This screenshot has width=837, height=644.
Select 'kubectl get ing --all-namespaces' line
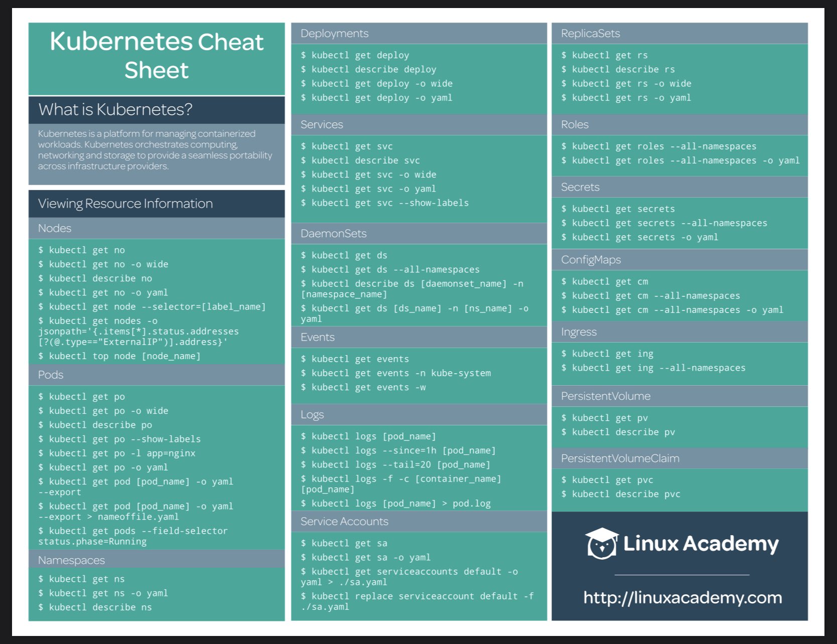[653, 368]
